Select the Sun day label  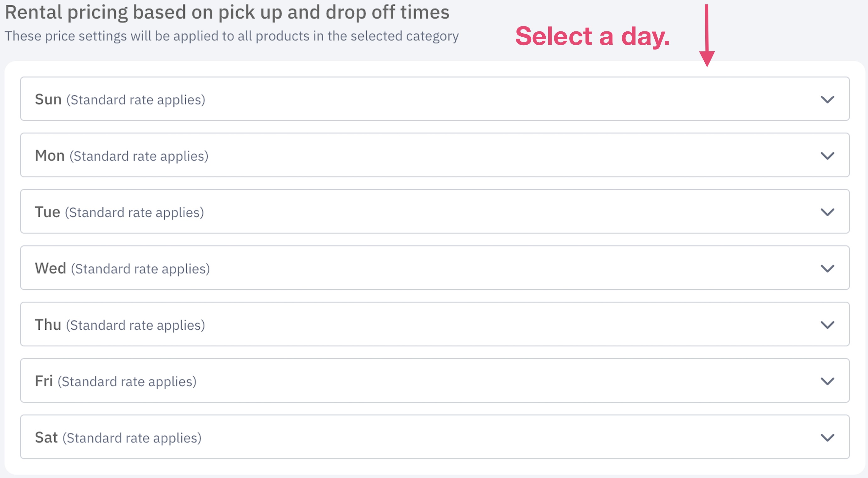coord(48,99)
